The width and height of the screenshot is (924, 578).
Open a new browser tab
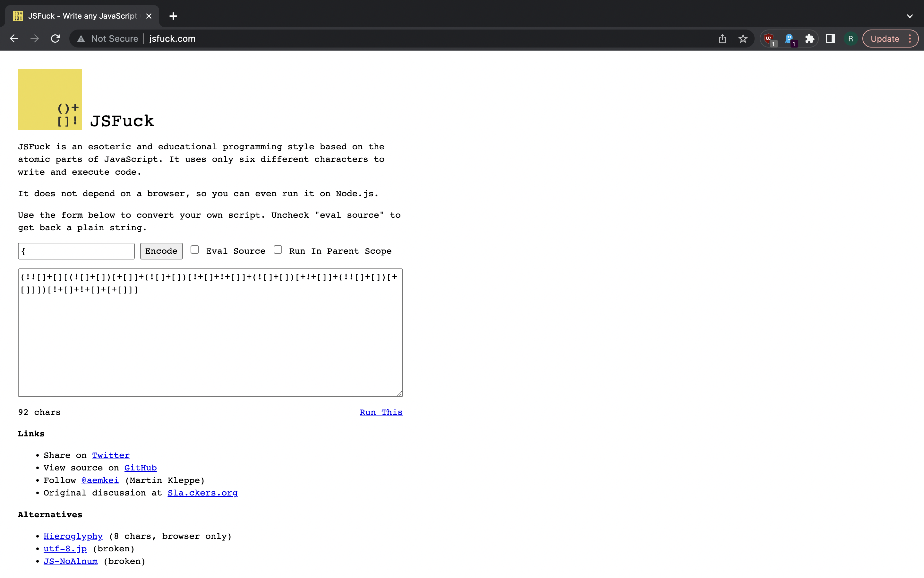coord(173,16)
